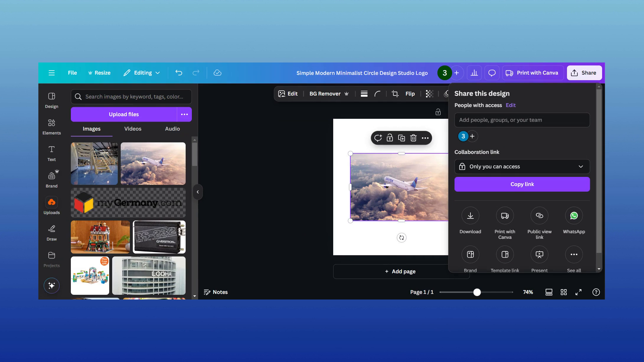Screen dimensions: 644x362
Task: Open the Draw panel in sidebar
Action: point(51,232)
